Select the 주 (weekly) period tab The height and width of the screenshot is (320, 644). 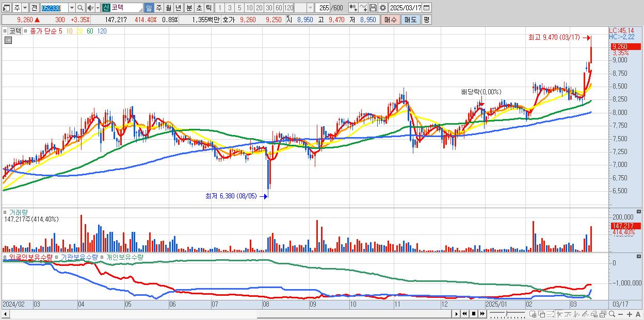(x=158, y=8)
